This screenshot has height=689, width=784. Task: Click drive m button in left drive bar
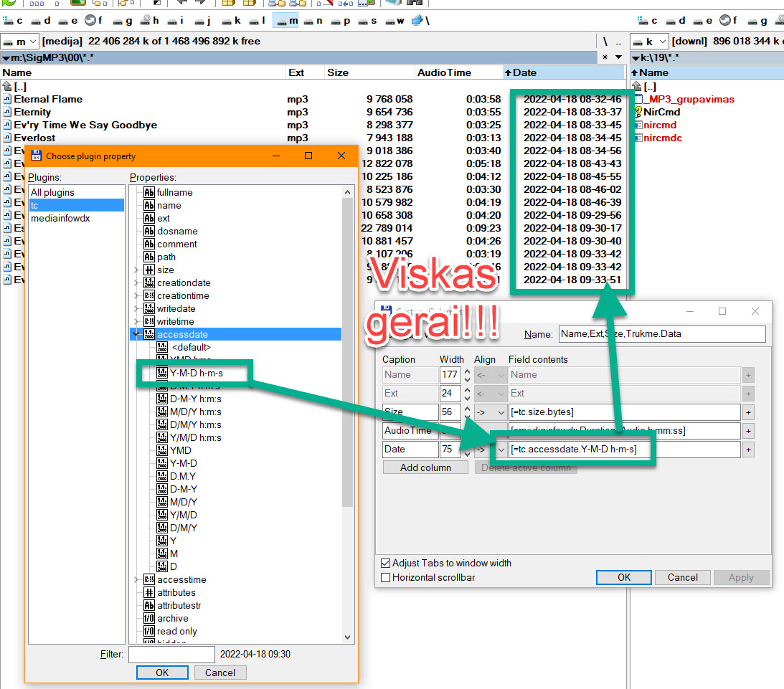(x=287, y=21)
